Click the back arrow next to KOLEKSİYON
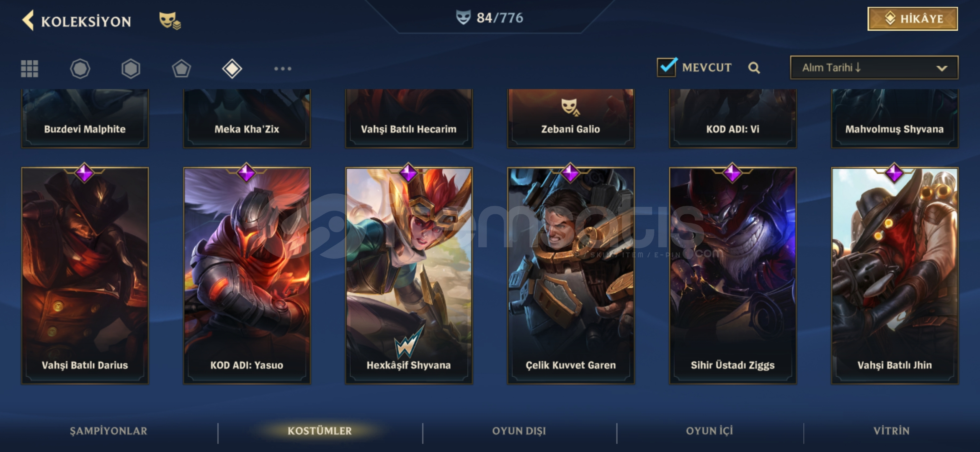980x452 pixels. coord(28,21)
